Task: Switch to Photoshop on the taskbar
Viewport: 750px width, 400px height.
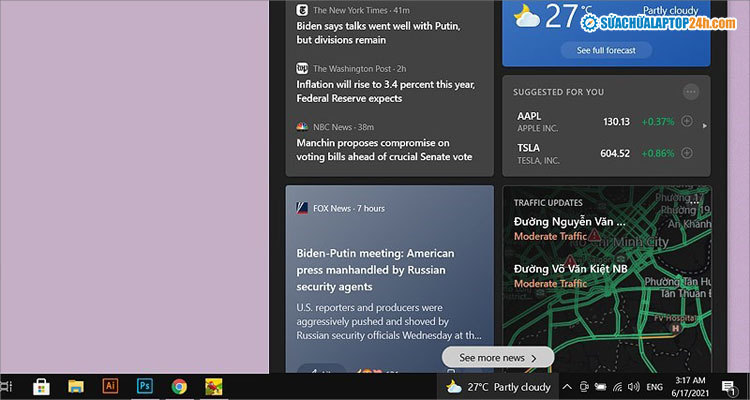Action: (x=144, y=386)
